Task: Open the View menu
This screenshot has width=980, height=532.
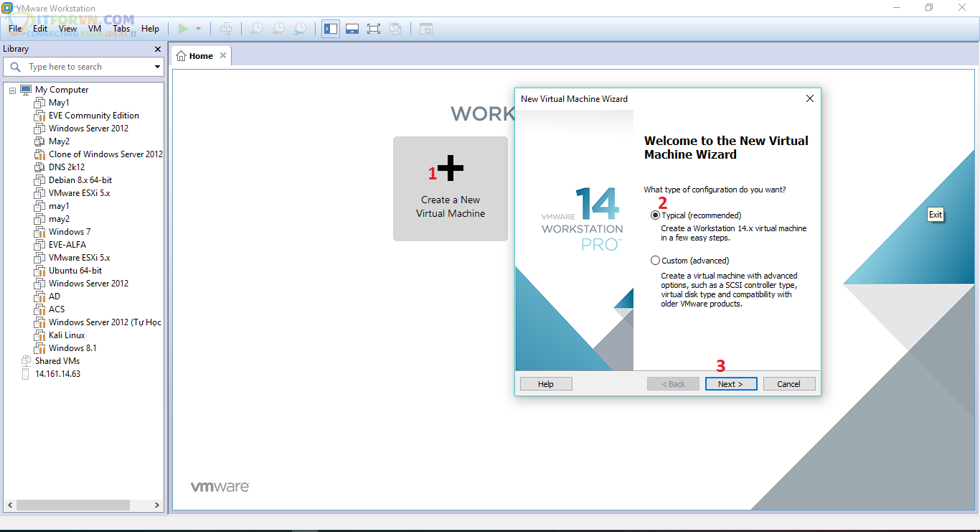Action: click(x=68, y=29)
